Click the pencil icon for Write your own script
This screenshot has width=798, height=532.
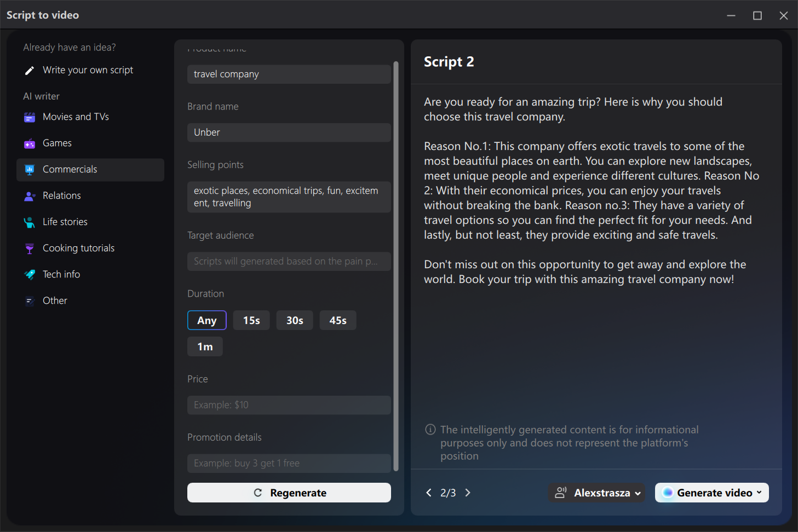(x=30, y=71)
